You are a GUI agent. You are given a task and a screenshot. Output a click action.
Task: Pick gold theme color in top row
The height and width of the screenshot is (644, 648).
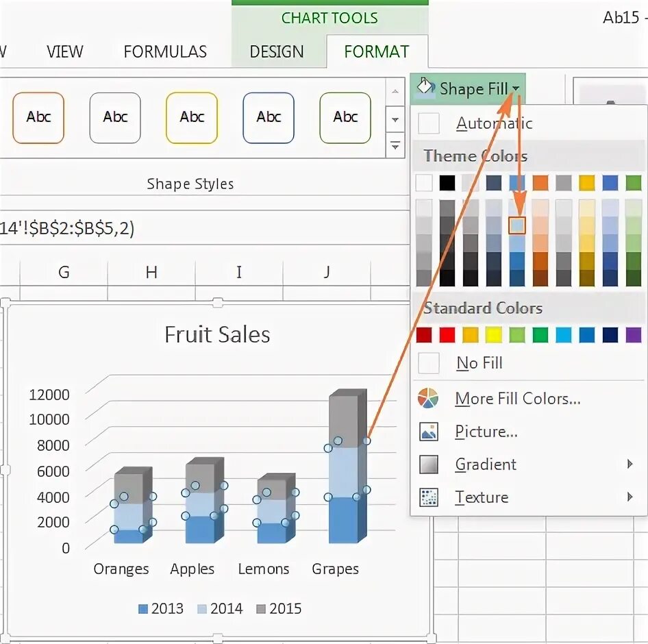point(587,183)
